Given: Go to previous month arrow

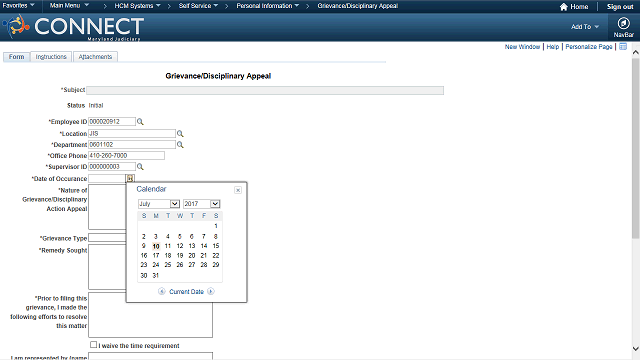Looking at the screenshot, I should (162, 291).
